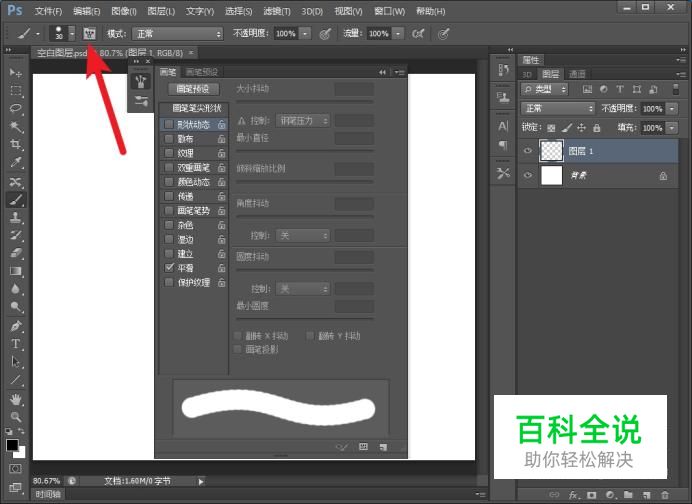Toggle the Brush panel button in options bar
Viewport: 692px width, 504px height.
[x=90, y=33]
